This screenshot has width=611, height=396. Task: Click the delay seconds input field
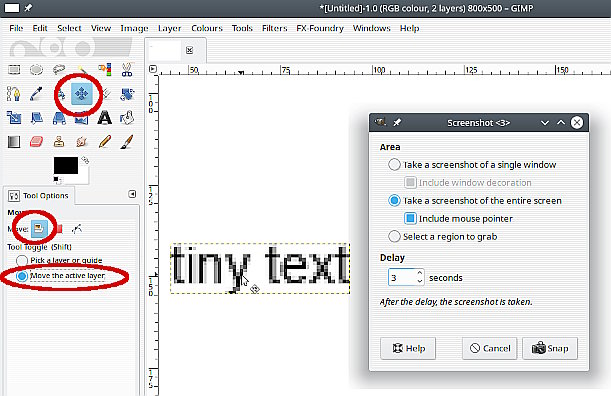[402, 278]
